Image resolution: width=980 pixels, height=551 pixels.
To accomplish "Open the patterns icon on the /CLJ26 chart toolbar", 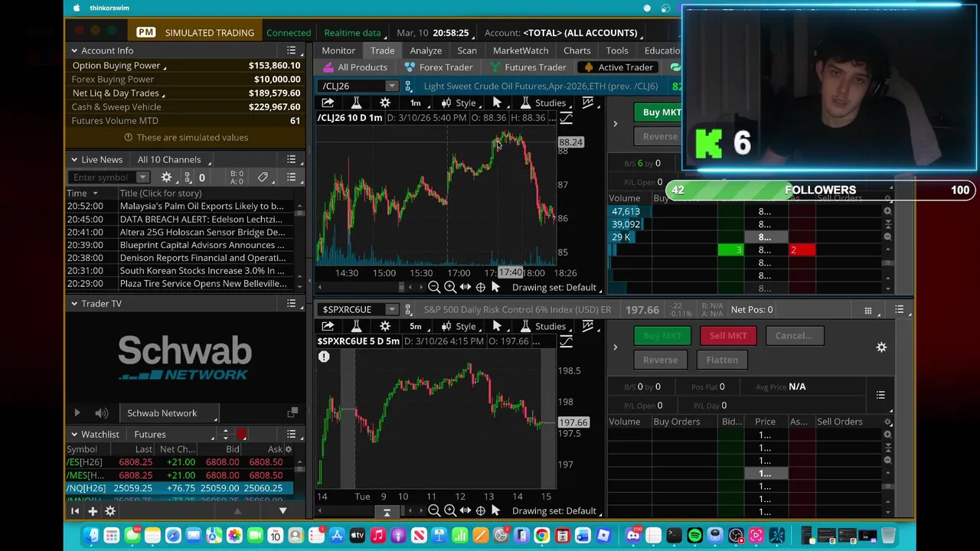I will 587,103.
